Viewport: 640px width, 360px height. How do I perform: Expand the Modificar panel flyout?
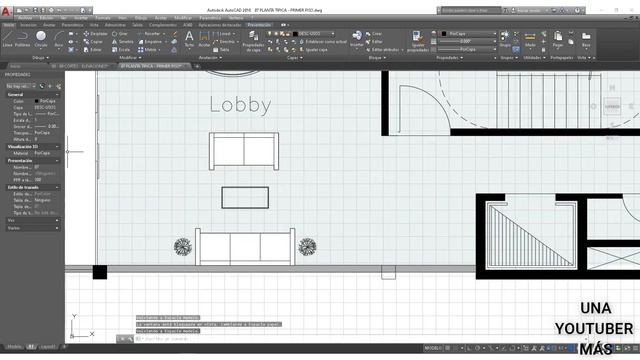pyautogui.click(x=131, y=58)
